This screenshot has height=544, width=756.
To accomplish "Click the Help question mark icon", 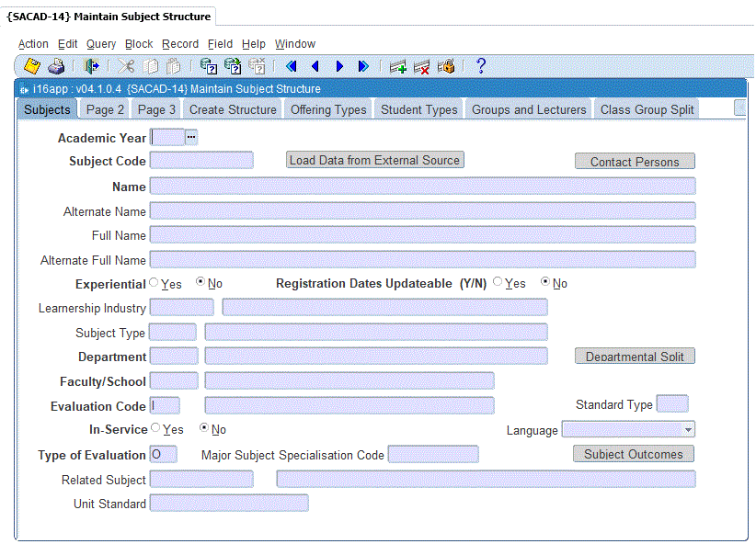I will pyautogui.click(x=480, y=65).
